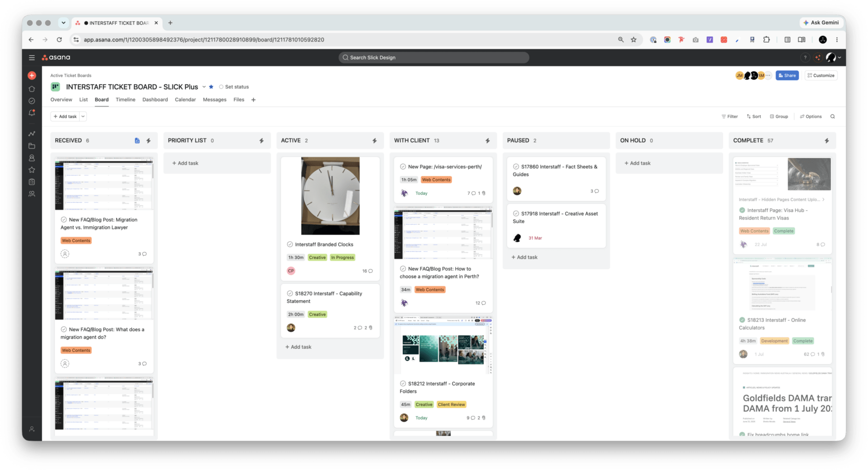The width and height of the screenshot is (868, 470).
Task: Open Chrome reading mode book icon
Action: point(802,40)
